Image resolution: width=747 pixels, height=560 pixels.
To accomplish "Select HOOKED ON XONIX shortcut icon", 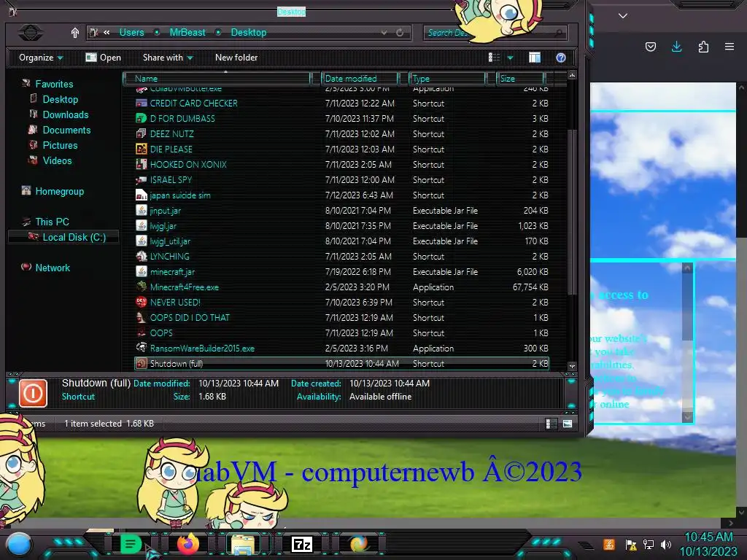I will 142,164.
